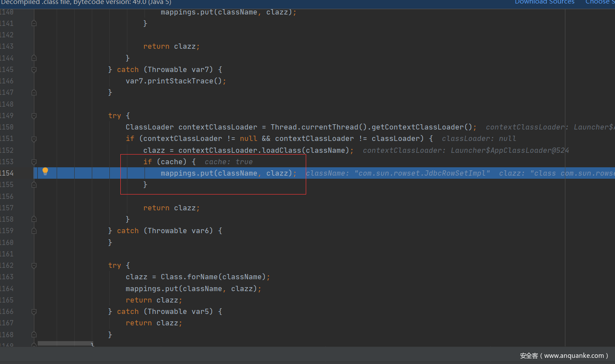The height and width of the screenshot is (364, 615).
Task: Fold the try block at line 1162
Action: pos(34,265)
